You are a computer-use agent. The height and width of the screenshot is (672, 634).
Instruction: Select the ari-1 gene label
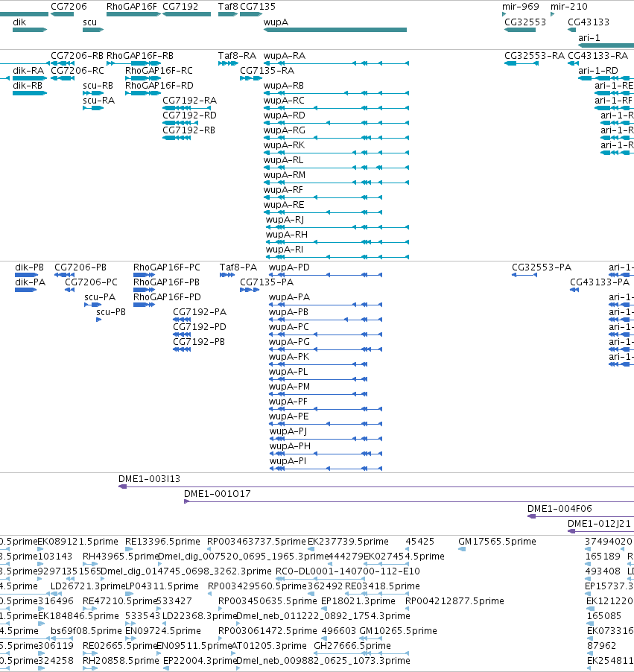coord(589,38)
